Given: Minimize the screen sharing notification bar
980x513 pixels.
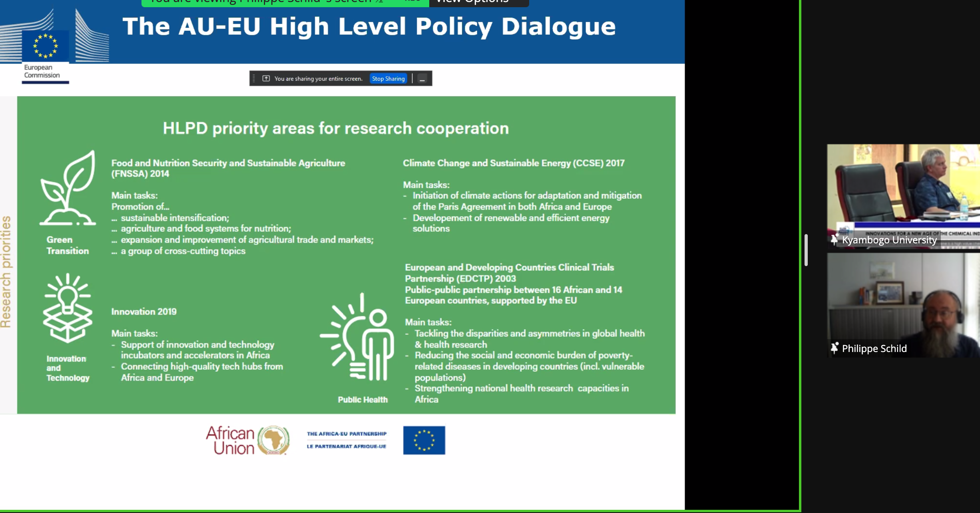Looking at the screenshot, I should click(x=422, y=79).
